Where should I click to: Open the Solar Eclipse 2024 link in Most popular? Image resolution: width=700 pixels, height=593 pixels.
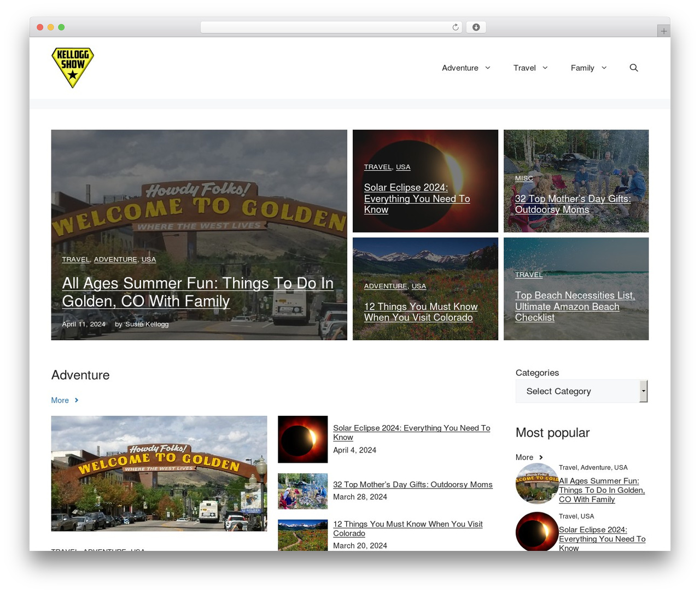[x=602, y=539]
